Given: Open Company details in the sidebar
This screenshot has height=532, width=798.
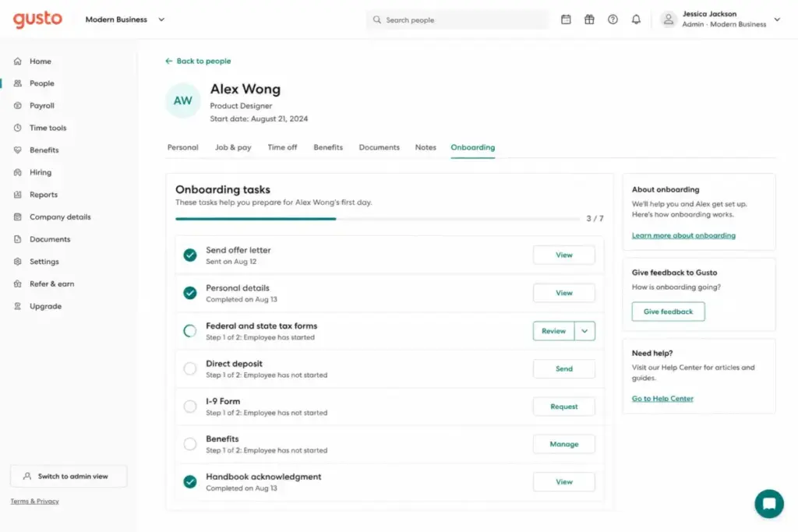Looking at the screenshot, I should (x=60, y=217).
